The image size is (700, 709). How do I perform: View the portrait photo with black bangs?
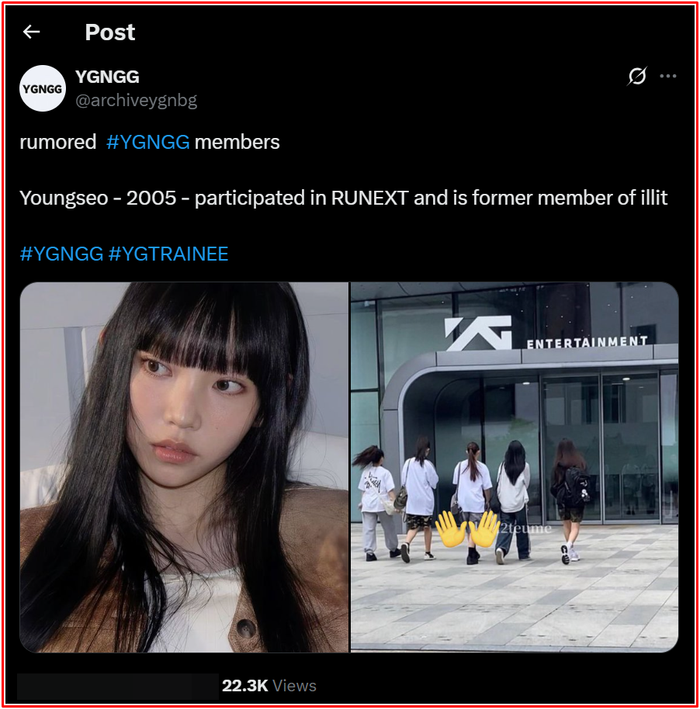point(184,467)
